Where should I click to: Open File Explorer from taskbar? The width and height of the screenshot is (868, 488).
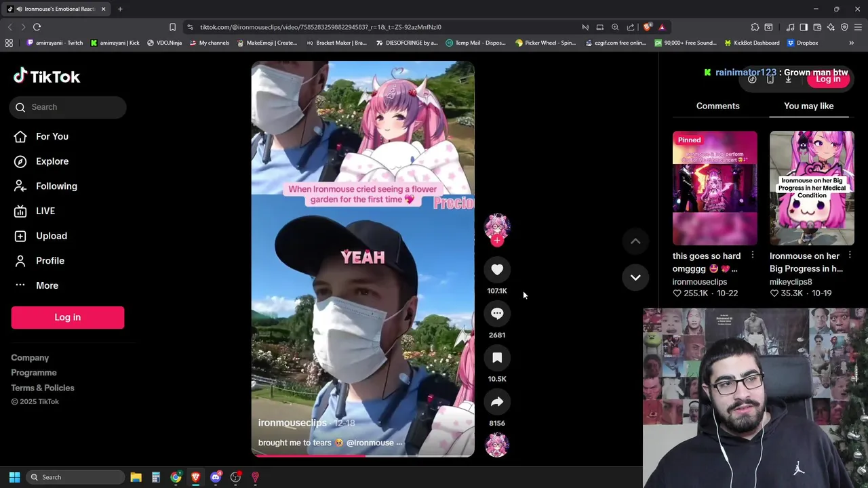(x=136, y=477)
